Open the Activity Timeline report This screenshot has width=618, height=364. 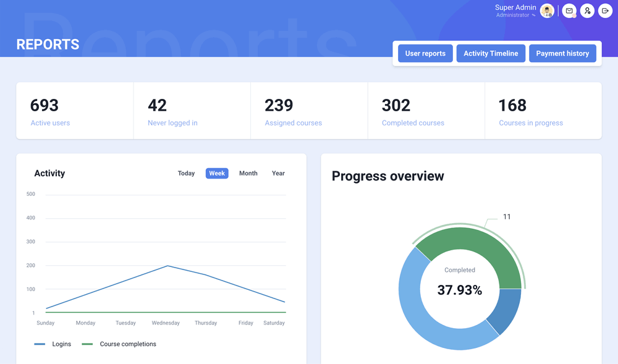click(x=491, y=54)
